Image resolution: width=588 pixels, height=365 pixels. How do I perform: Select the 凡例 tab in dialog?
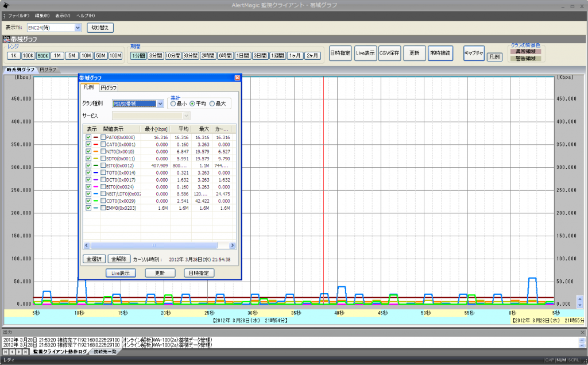(89, 87)
